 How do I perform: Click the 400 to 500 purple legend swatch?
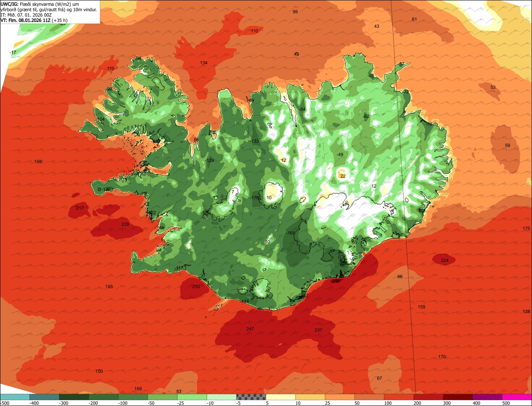coord(487,397)
